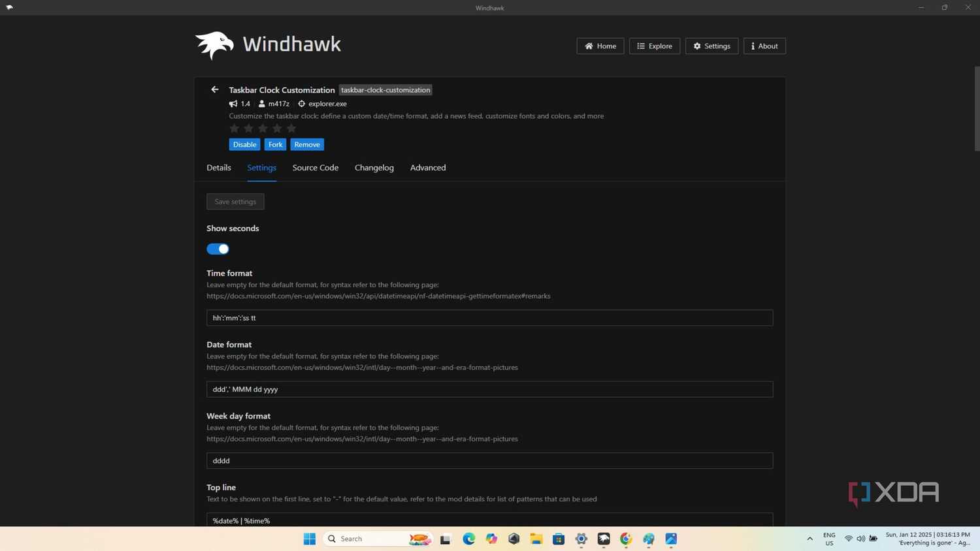
Task: Open the Source Code tab
Action: [x=316, y=168]
